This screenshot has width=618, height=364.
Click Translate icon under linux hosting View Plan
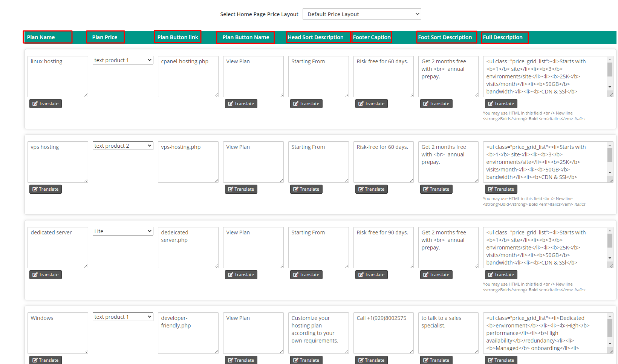[231, 104]
